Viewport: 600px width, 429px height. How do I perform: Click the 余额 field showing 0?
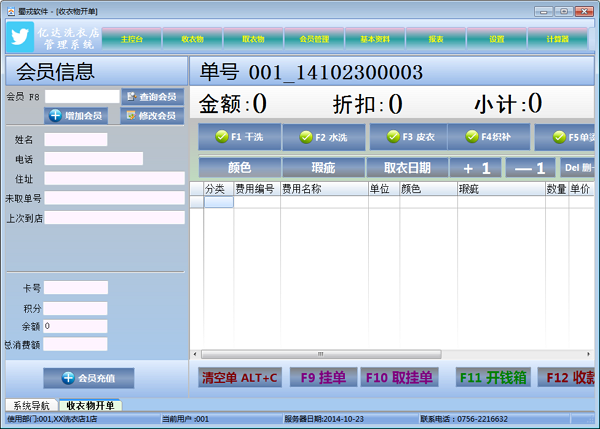[75, 326]
